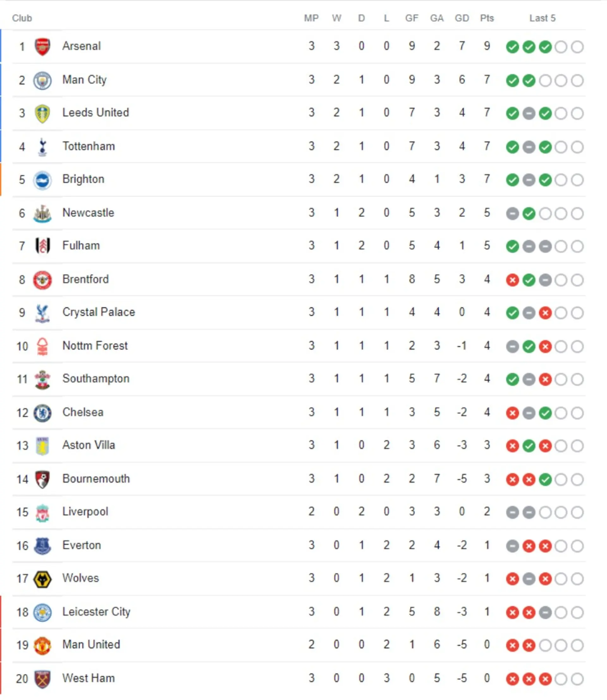
Task: Open the Crystal Palace team link
Action: [x=99, y=312]
